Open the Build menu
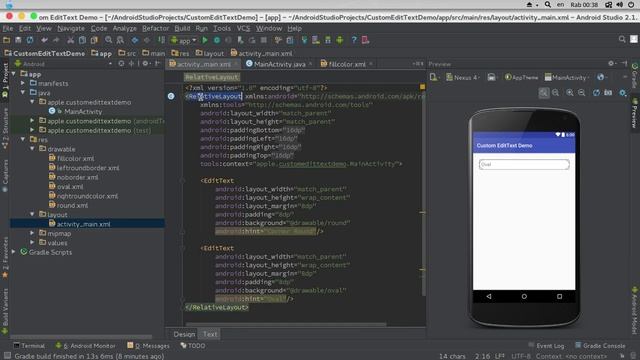The height and width of the screenshot is (360, 640). click(182, 28)
